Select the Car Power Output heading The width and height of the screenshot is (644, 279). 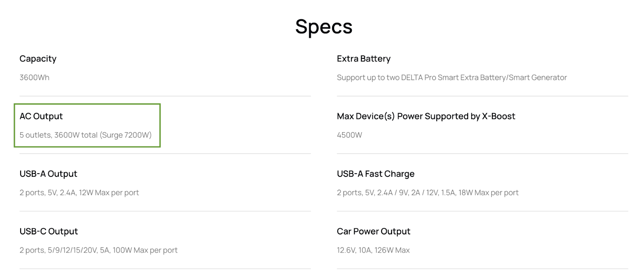374,231
